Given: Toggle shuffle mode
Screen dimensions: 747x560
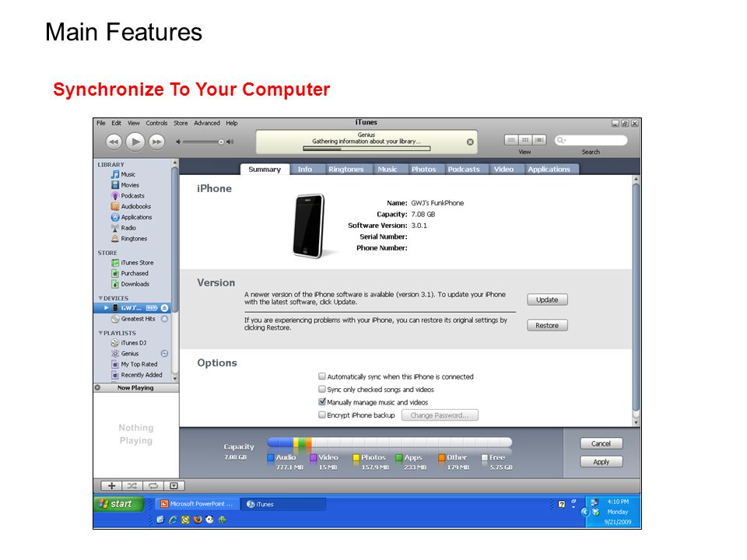Looking at the screenshot, I should 132,485.
